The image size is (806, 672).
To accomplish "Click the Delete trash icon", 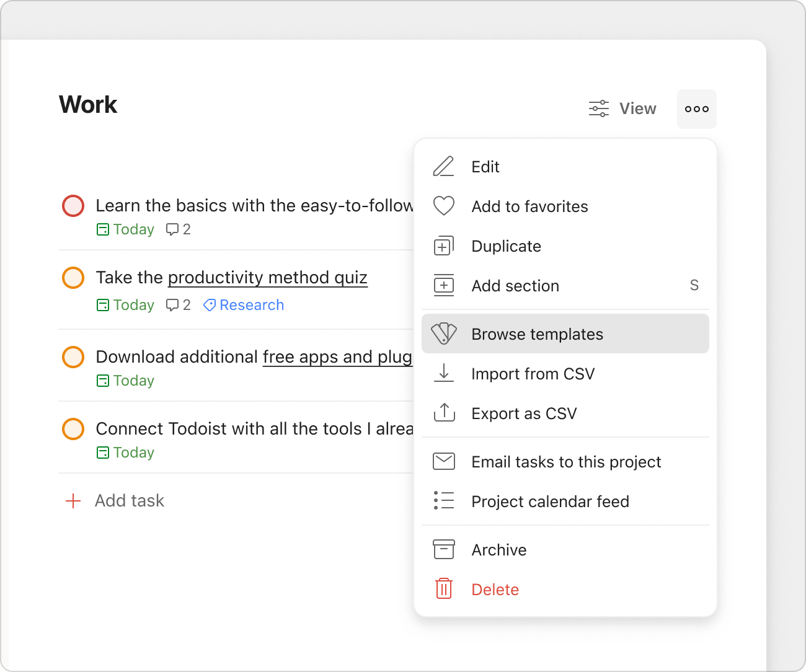I will (443, 589).
